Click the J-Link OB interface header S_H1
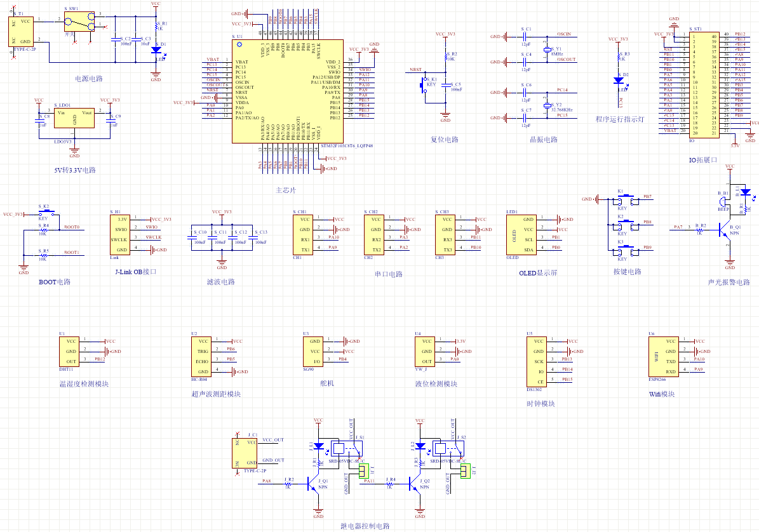The width and height of the screenshot is (759, 532). point(120,234)
